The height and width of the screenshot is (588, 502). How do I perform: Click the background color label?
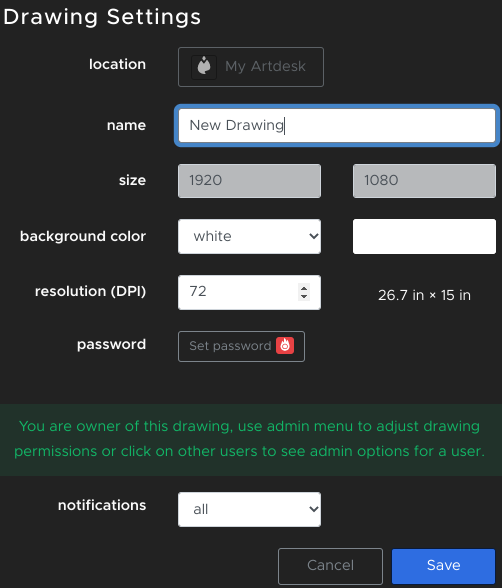[x=83, y=237]
